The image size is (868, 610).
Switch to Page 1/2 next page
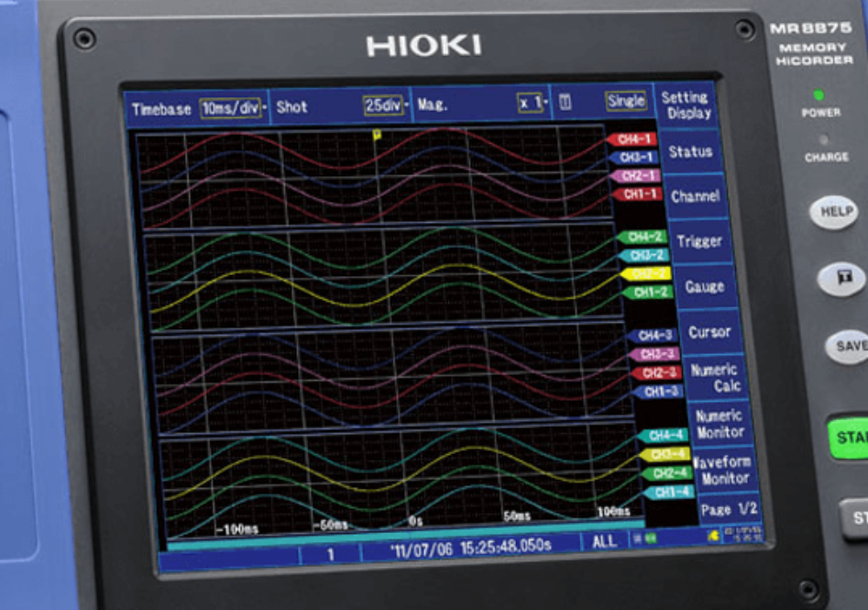point(729,509)
